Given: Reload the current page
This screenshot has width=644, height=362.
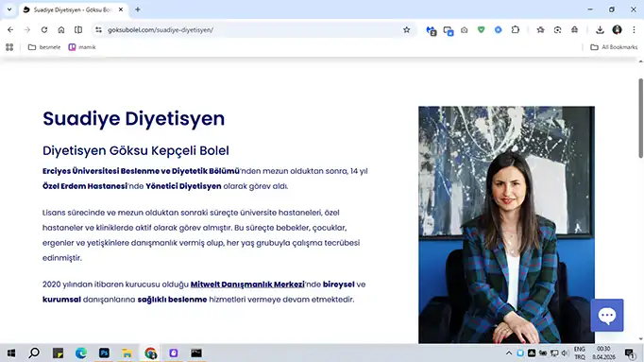Looking at the screenshot, I should tap(44, 29).
